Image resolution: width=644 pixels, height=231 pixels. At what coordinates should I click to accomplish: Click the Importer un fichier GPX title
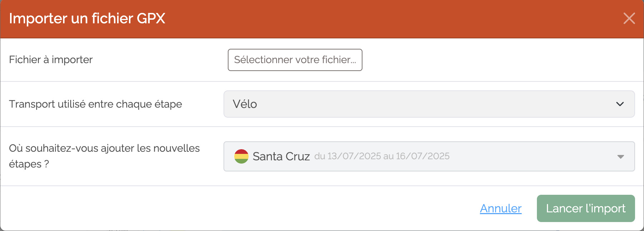coord(87,18)
